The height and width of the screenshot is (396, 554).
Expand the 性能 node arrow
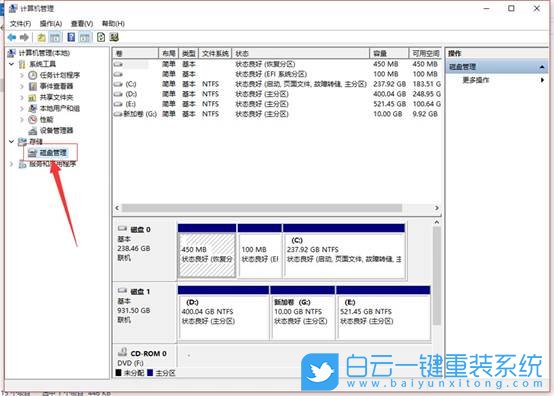point(22,119)
